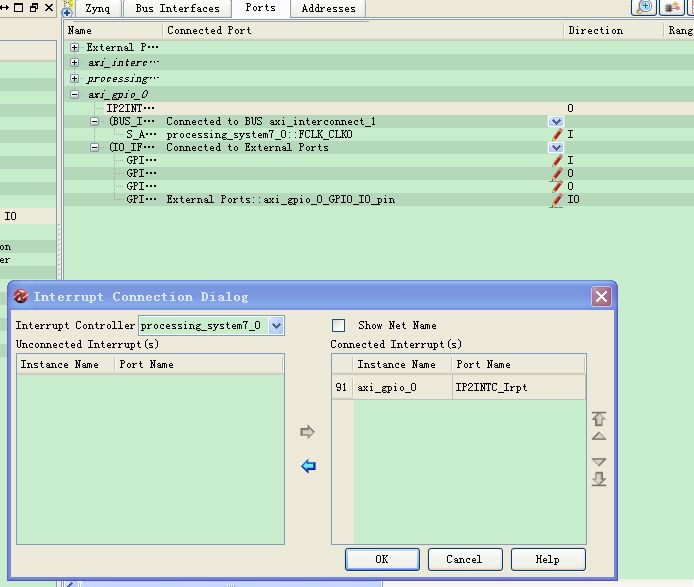Move interrupt to top priority arrow
Screen dimensions: 694x587
click(599, 418)
